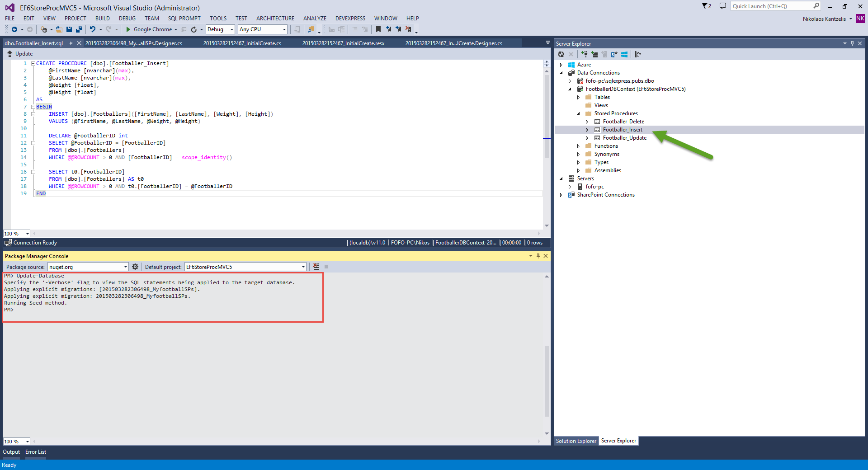Open the ARCHITECTURE menu
Screen dimensions: 868x470
pyautogui.click(x=275, y=19)
